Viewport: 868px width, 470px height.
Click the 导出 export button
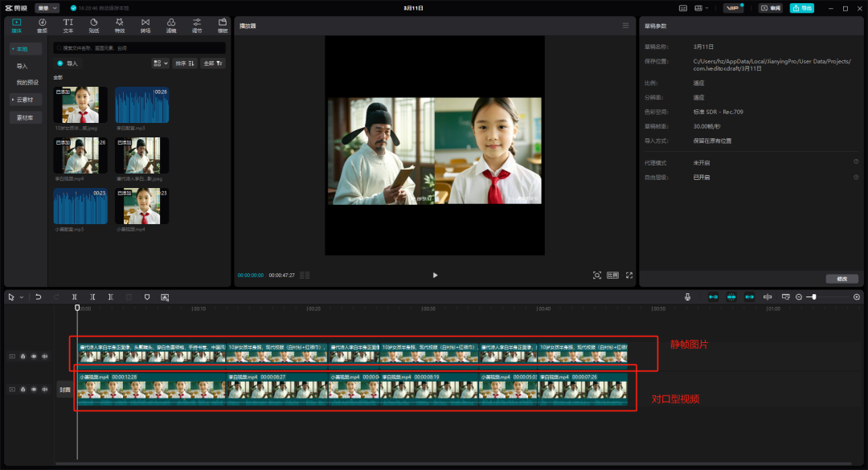(x=801, y=8)
